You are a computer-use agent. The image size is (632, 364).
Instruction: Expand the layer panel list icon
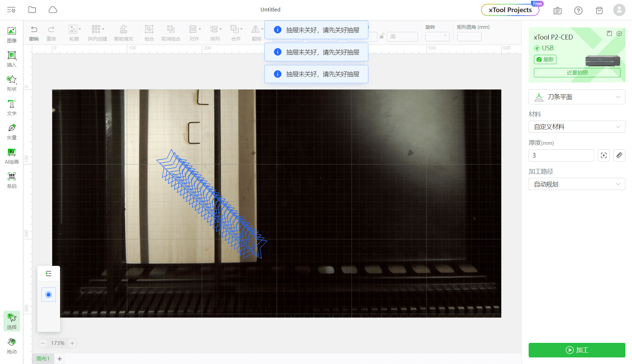tap(49, 274)
